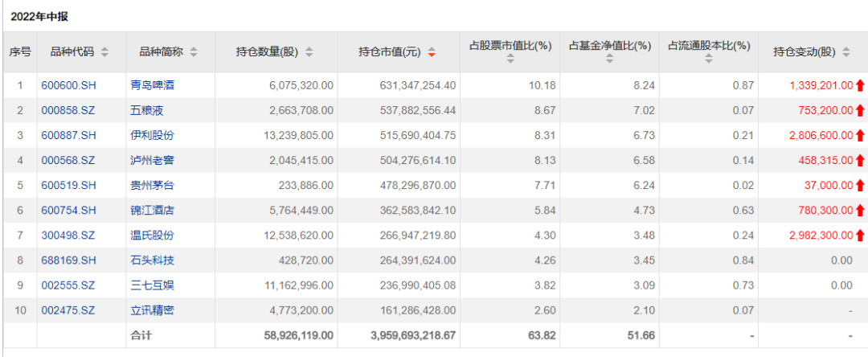Click red up arrow in 青岛啤酒 row
This screenshot has width=868, height=357.
(860, 85)
